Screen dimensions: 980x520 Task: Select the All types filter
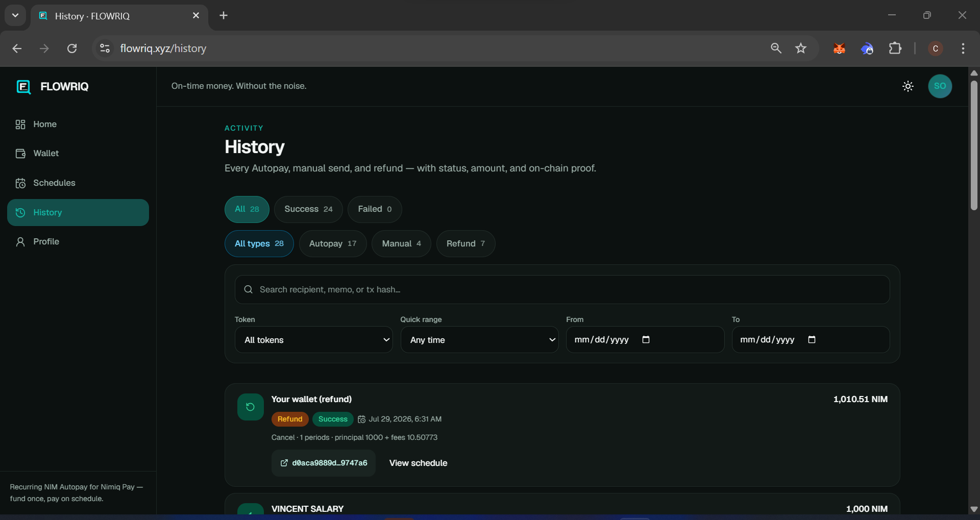[x=259, y=244]
